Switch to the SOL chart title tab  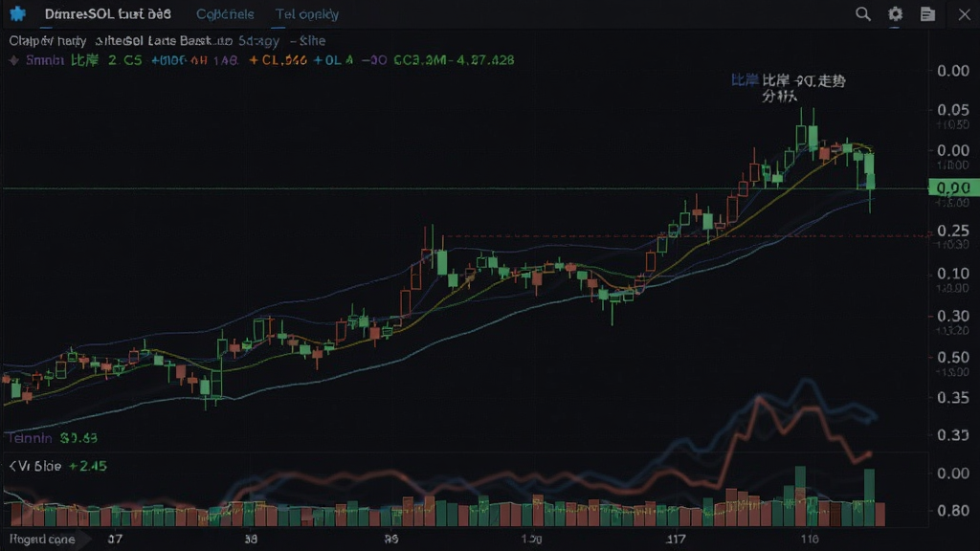(107, 13)
